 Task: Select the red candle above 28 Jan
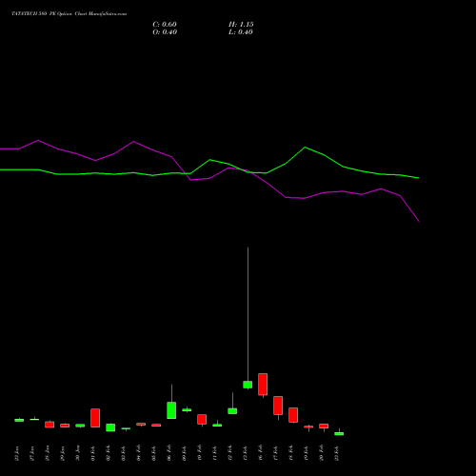tap(50, 425)
